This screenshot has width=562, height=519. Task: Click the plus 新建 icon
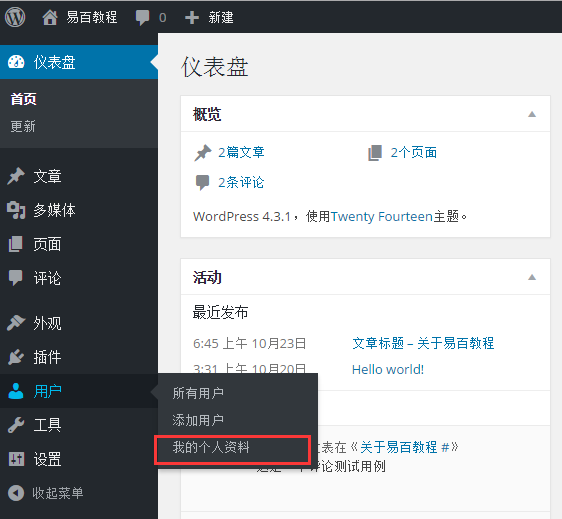(x=192, y=18)
